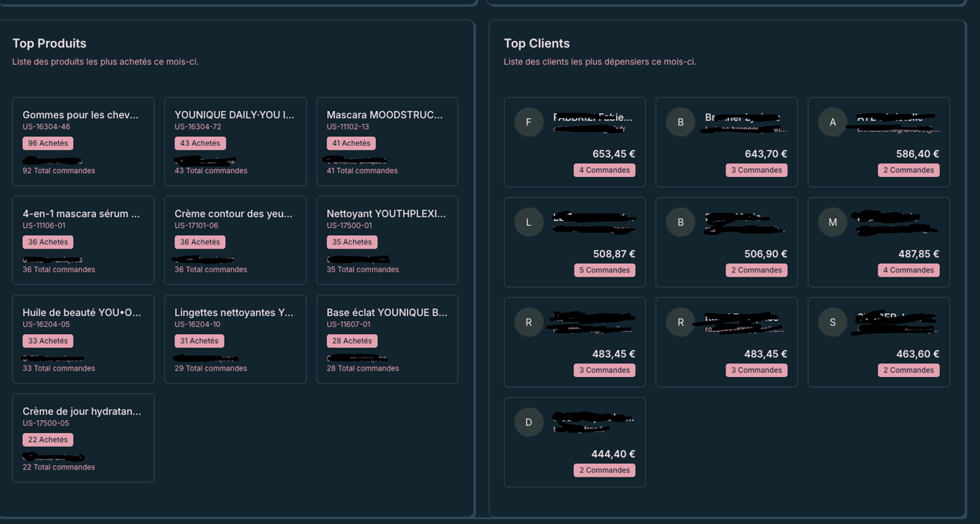Click the Top Produits heading
This screenshot has width=980, height=524.
click(50, 44)
